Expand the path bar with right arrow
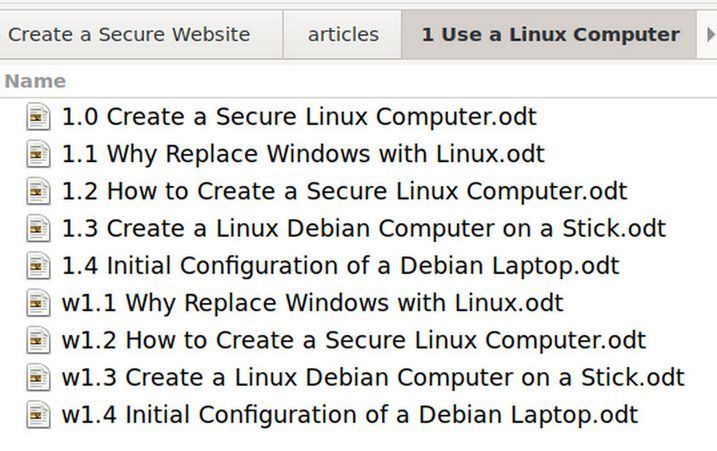 click(x=708, y=34)
